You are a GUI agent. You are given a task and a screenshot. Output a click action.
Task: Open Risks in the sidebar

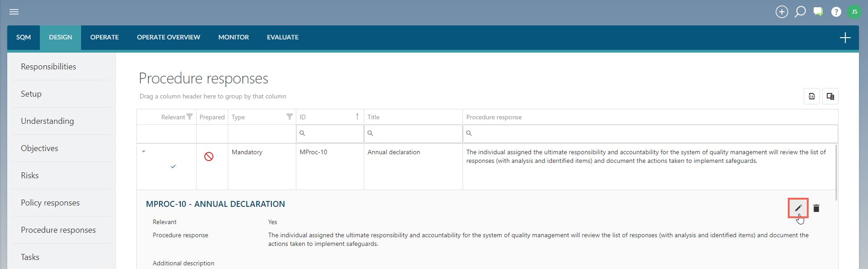(x=30, y=176)
